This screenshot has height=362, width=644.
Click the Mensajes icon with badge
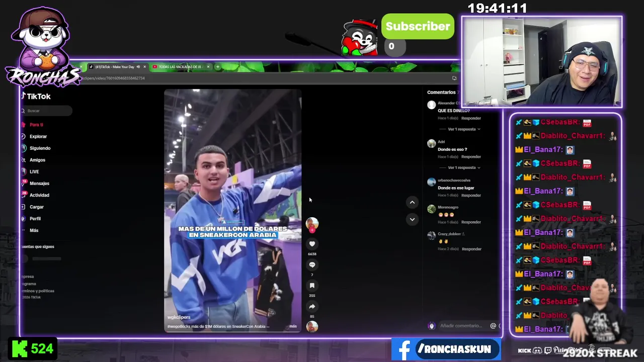point(23,183)
